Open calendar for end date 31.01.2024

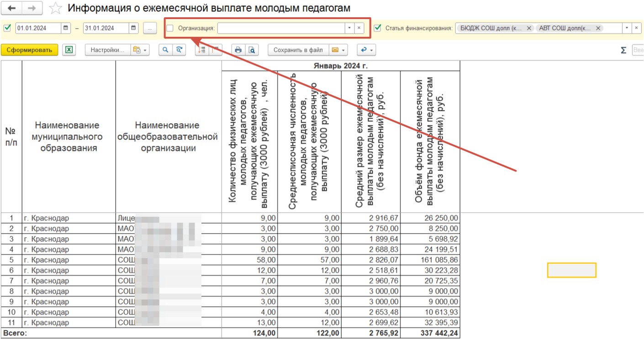[133, 28]
